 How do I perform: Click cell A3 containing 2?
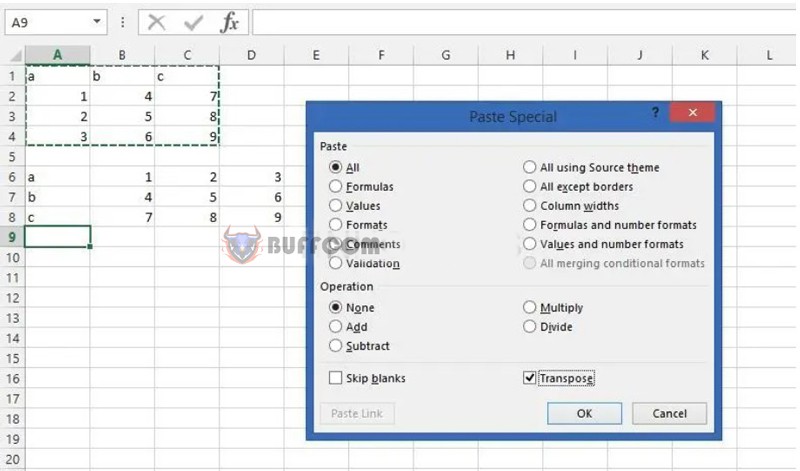pos(58,116)
